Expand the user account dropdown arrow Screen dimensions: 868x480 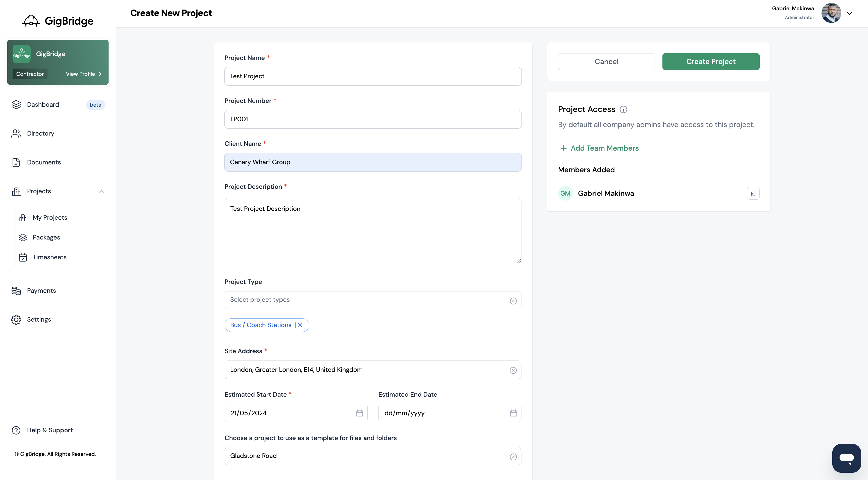849,14
